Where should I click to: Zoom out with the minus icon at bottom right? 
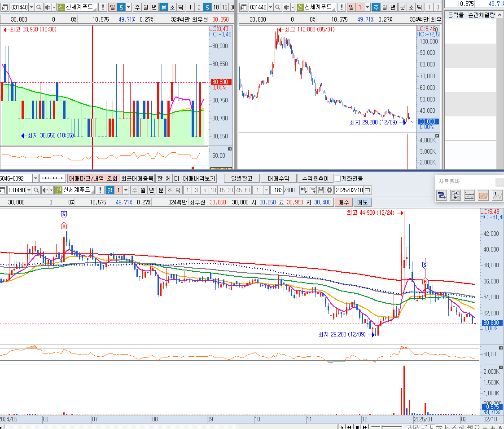point(485,427)
